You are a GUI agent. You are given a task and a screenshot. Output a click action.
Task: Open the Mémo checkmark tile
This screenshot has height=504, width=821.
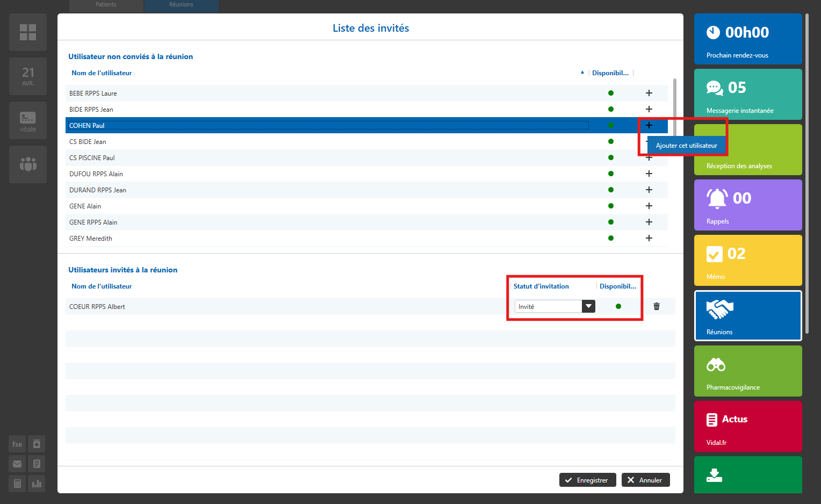(x=747, y=261)
